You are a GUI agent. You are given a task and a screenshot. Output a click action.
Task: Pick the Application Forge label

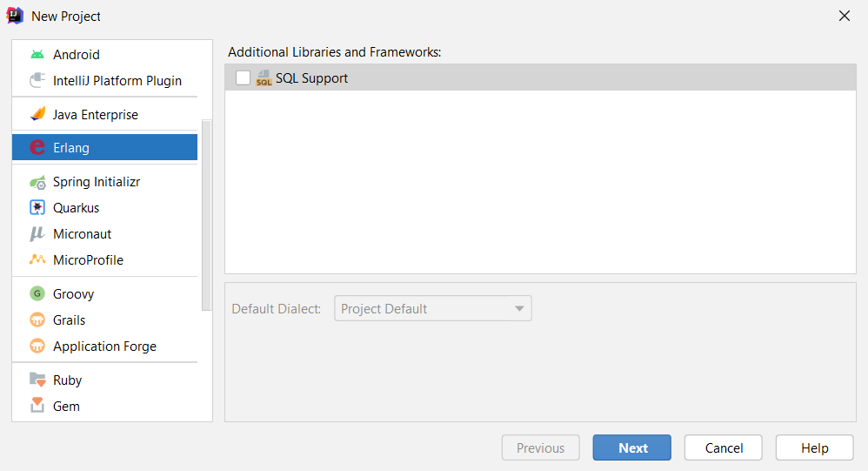click(104, 347)
